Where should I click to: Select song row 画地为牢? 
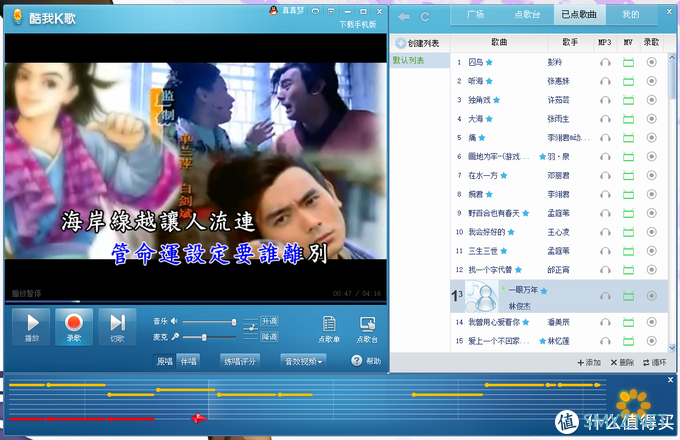[559, 156]
